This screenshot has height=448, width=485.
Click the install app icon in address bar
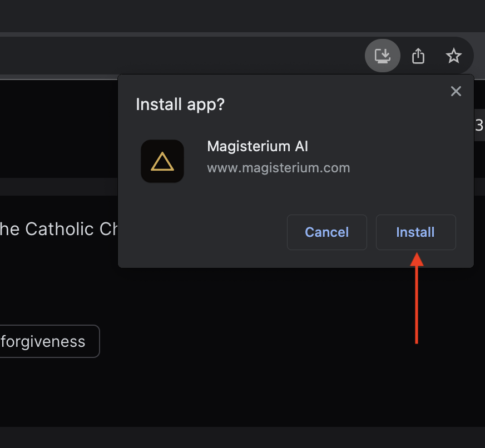(x=383, y=56)
